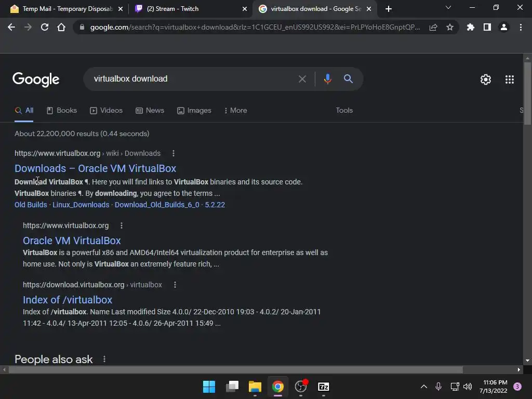
Task: Open Google quick settings gear
Action: point(486,79)
